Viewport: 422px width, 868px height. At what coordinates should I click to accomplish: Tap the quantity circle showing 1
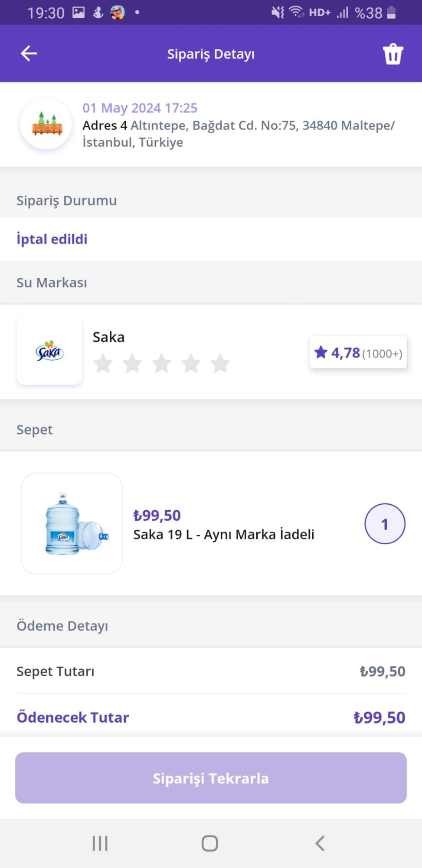[x=385, y=524]
